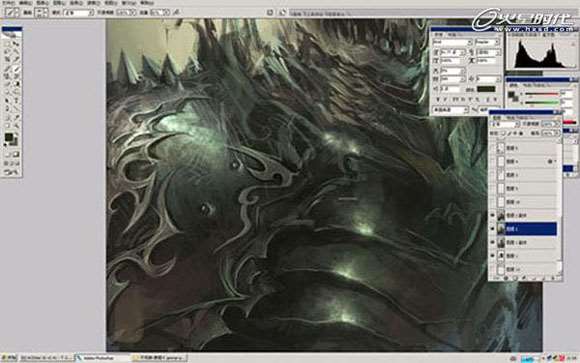The width and height of the screenshot is (580, 363).
Task: Toggle eye icon of layer below selected layer
Action: [492, 242]
